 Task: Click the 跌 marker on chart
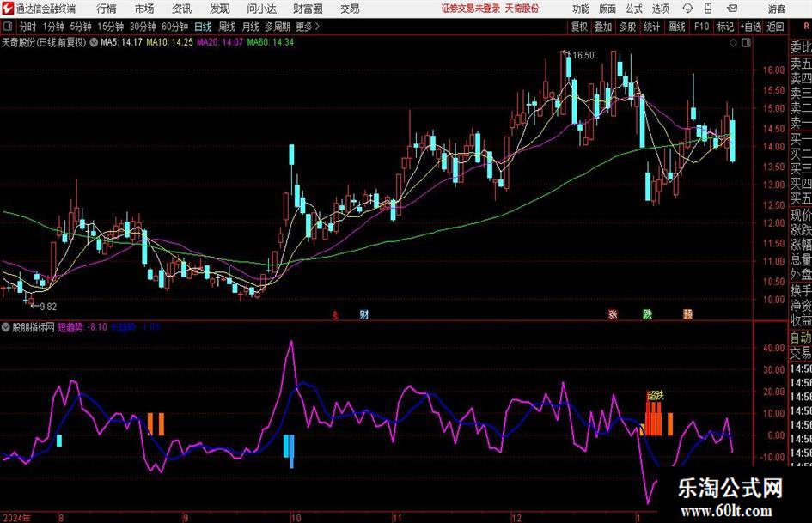click(x=647, y=314)
